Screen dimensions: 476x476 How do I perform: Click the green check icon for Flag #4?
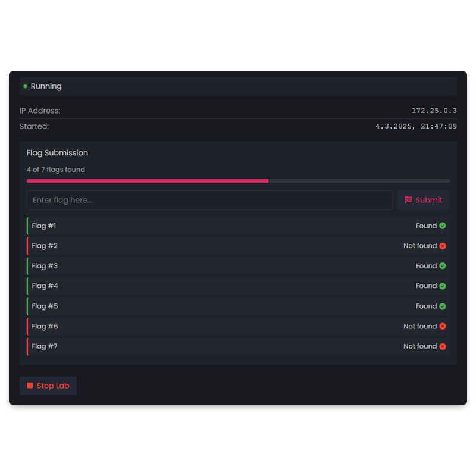pyautogui.click(x=443, y=286)
